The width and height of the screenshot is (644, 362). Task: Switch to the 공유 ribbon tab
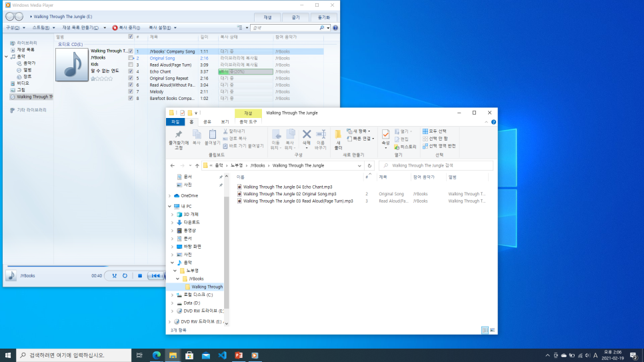click(x=207, y=122)
